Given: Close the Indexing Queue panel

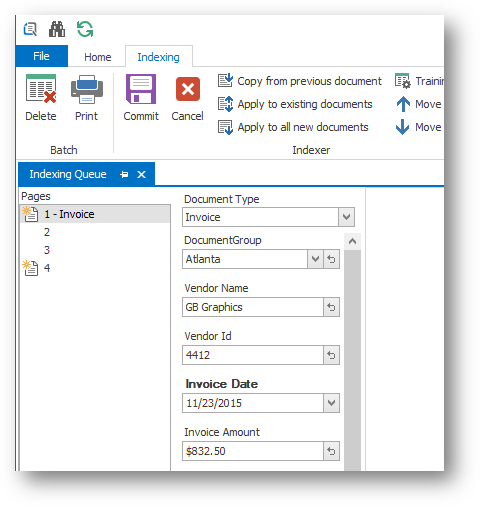Looking at the screenshot, I should [142, 174].
